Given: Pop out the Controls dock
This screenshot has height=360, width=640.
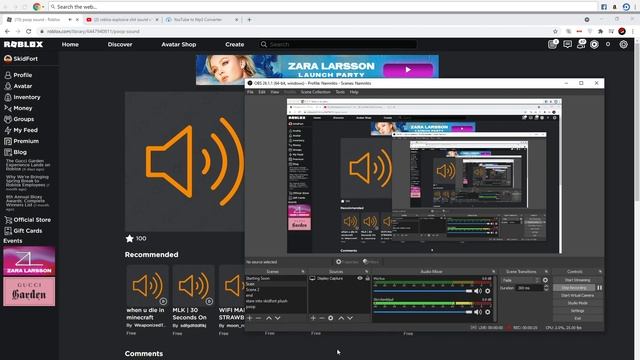Looking at the screenshot, I should [600, 271].
